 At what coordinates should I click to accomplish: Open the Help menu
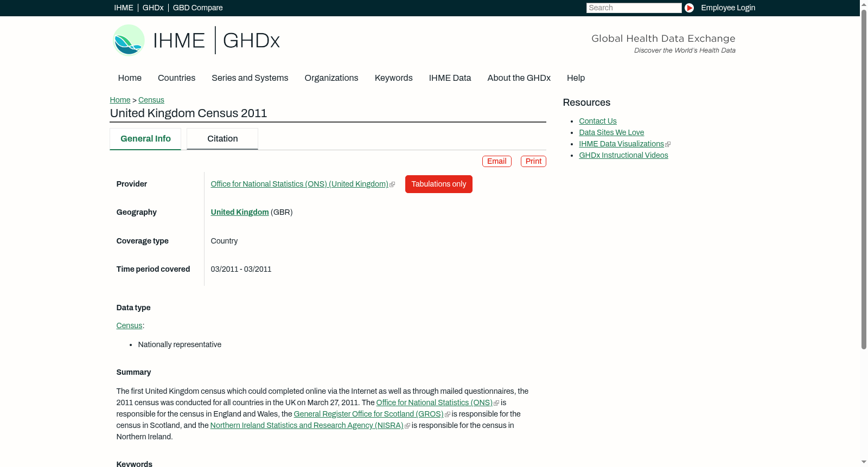click(576, 78)
